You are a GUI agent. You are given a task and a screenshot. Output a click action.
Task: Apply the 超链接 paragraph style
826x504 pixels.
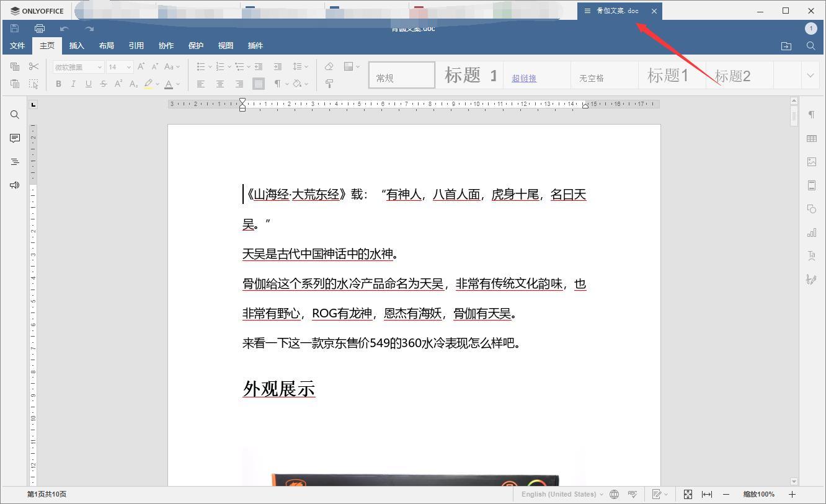coord(523,77)
